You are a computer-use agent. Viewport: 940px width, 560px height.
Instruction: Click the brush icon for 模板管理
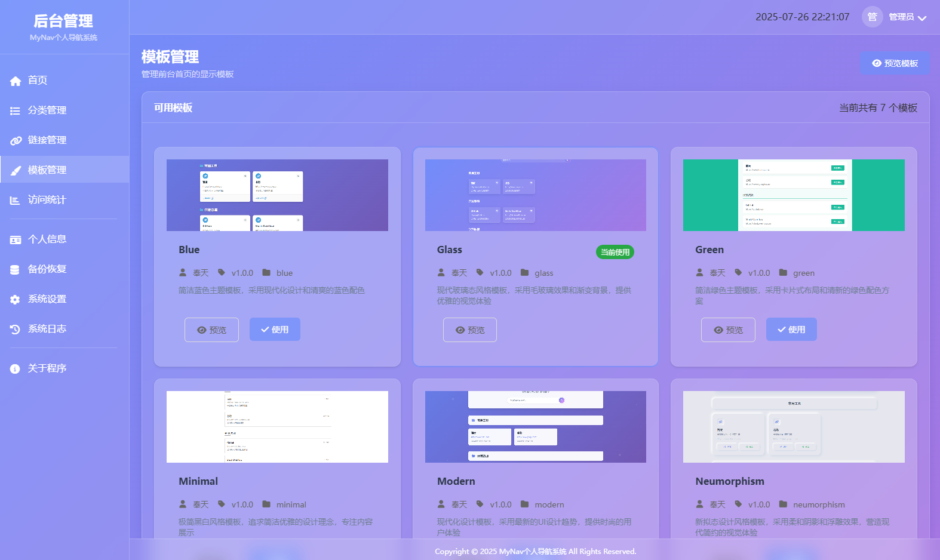(x=16, y=171)
